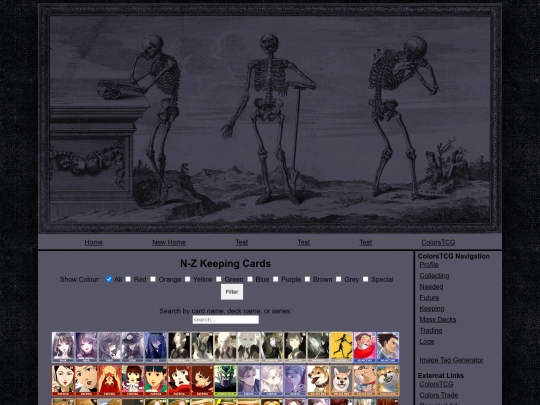This screenshot has width=540, height=405.
Task: Go to the Trading link
Action: tap(431, 331)
